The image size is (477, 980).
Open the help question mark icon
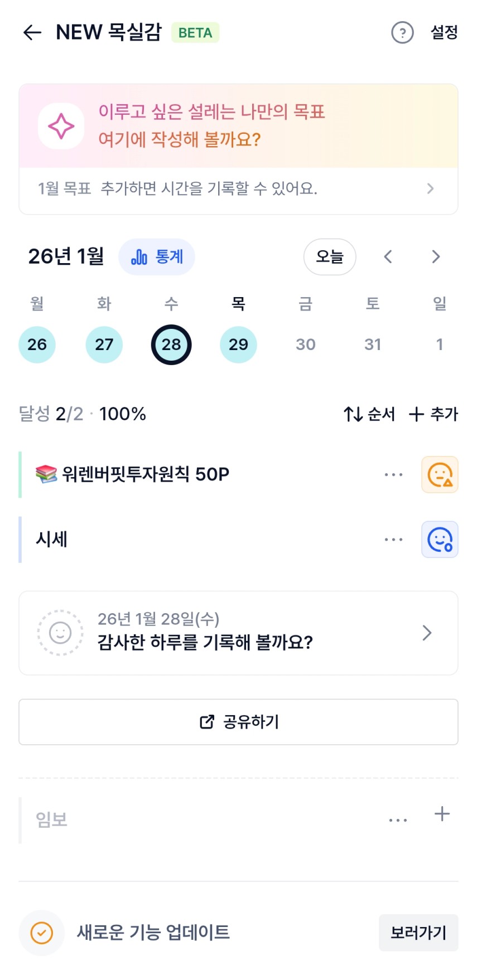(x=402, y=33)
